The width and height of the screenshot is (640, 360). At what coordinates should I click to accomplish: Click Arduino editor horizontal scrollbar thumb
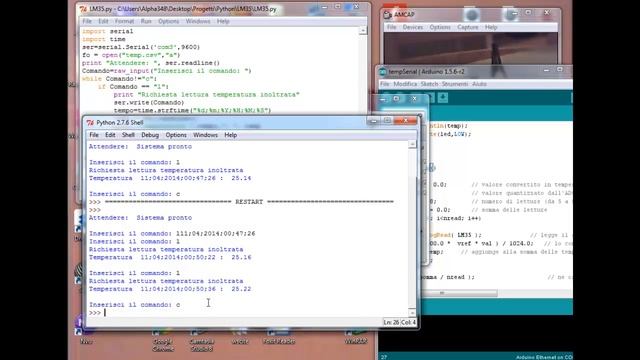tap(461, 293)
